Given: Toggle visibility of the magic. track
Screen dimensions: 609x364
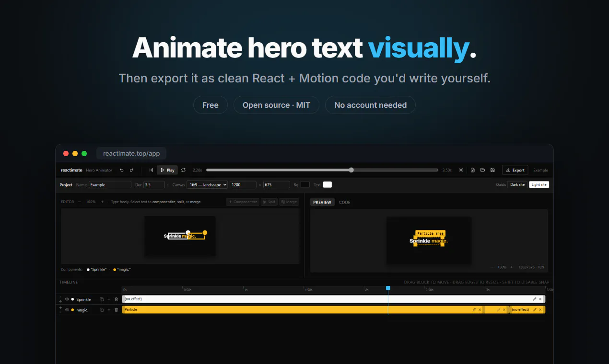Looking at the screenshot, I should coord(67,310).
